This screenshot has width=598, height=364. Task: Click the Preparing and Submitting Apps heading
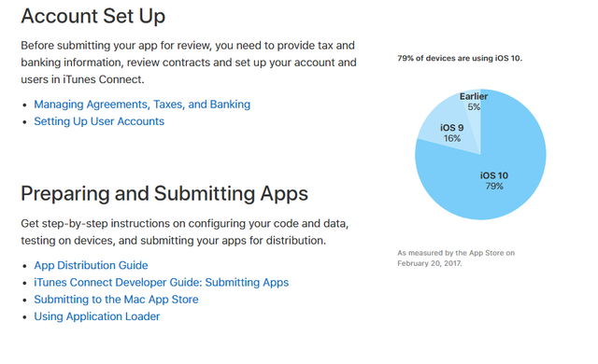(164, 194)
